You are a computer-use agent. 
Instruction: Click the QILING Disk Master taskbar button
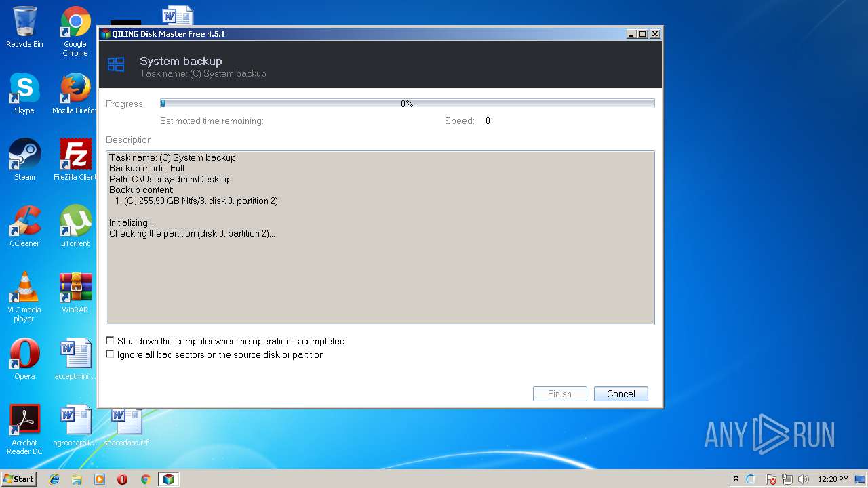pyautogui.click(x=168, y=479)
